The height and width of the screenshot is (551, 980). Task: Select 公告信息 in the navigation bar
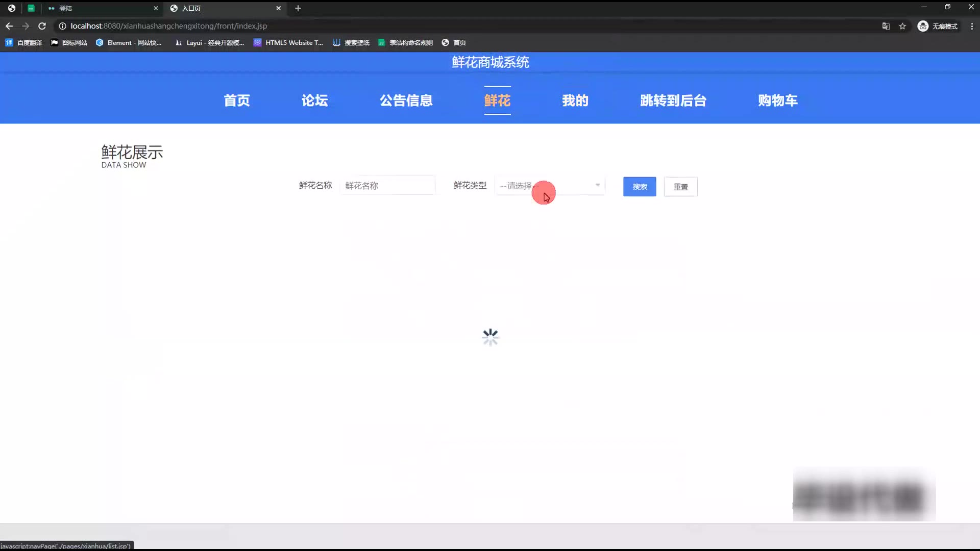[x=406, y=101]
